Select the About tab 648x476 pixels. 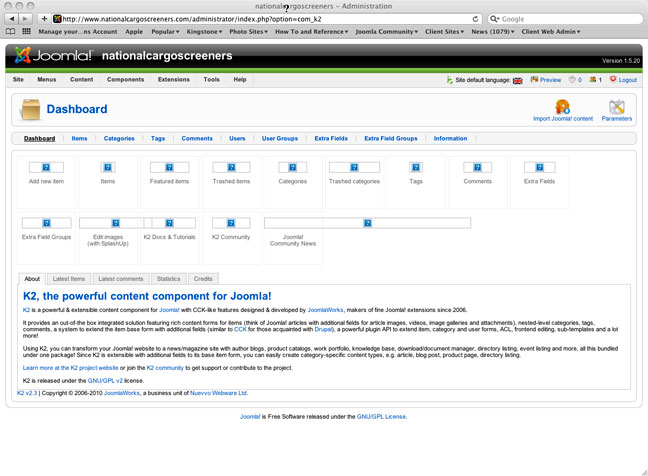[x=32, y=279]
